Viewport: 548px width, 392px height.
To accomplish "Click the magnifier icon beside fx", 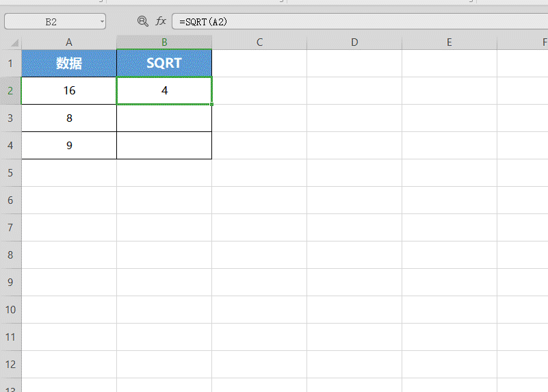I will [x=142, y=22].
